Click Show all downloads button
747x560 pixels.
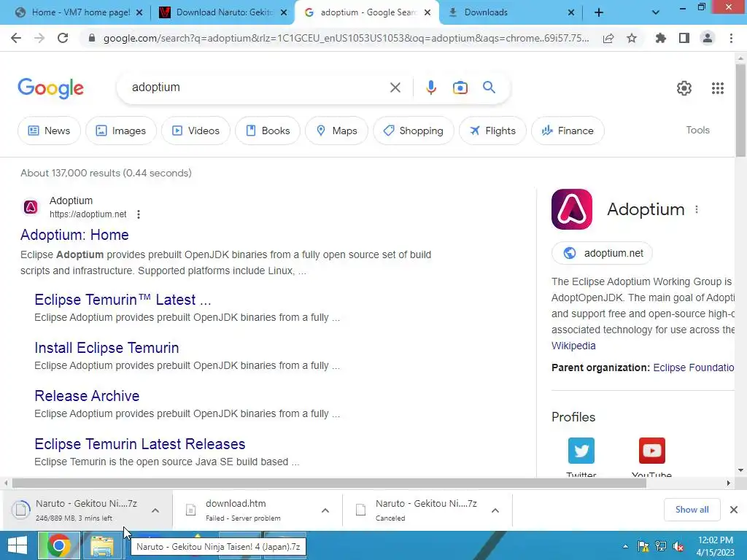(x=692, y=510)
